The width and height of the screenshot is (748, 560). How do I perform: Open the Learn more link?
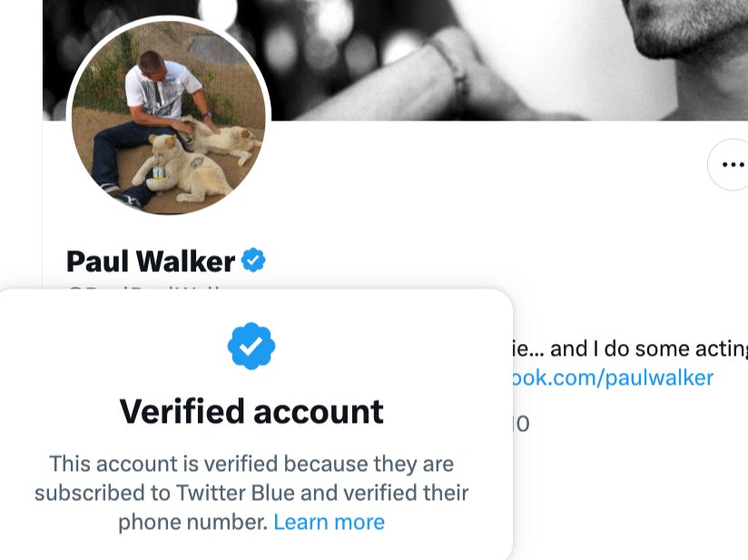point(330,522)
